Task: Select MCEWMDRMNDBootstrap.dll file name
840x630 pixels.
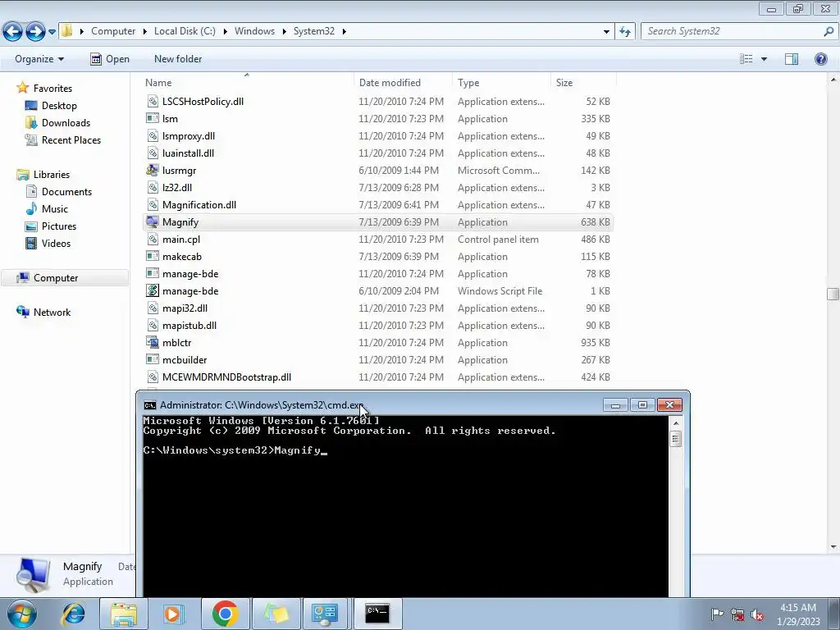Action: [226, 377]
